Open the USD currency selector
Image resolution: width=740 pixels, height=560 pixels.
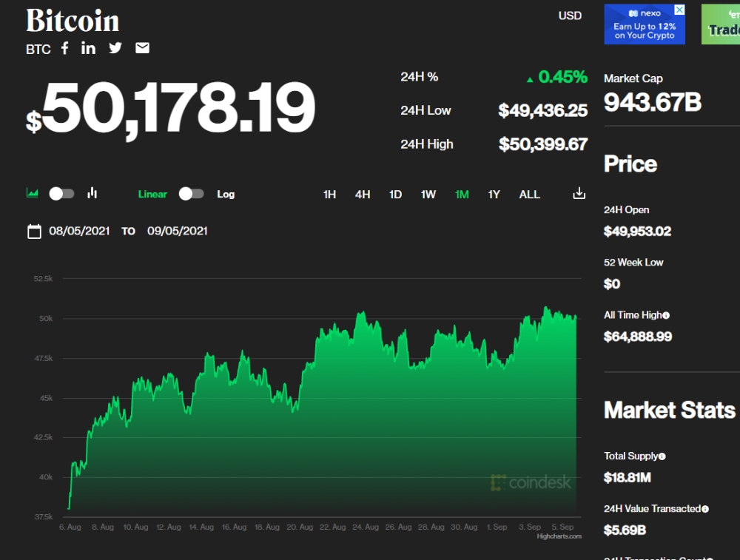click(570, 16)
